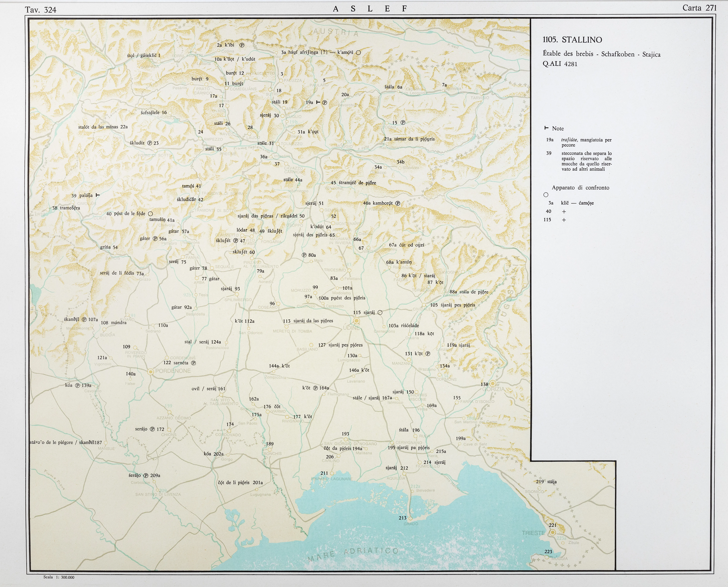The height and width of the screenshot is (587, 728).
Task: Click the circle symbol beside 115 sjaráj
Action: click(380, 312)
